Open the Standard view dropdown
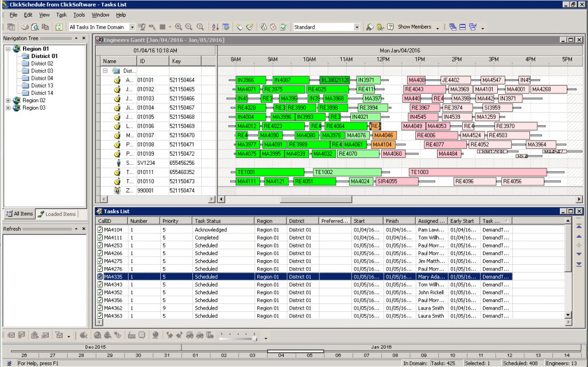The height and width of the screenshot is (367, 588). click(357, 27)
